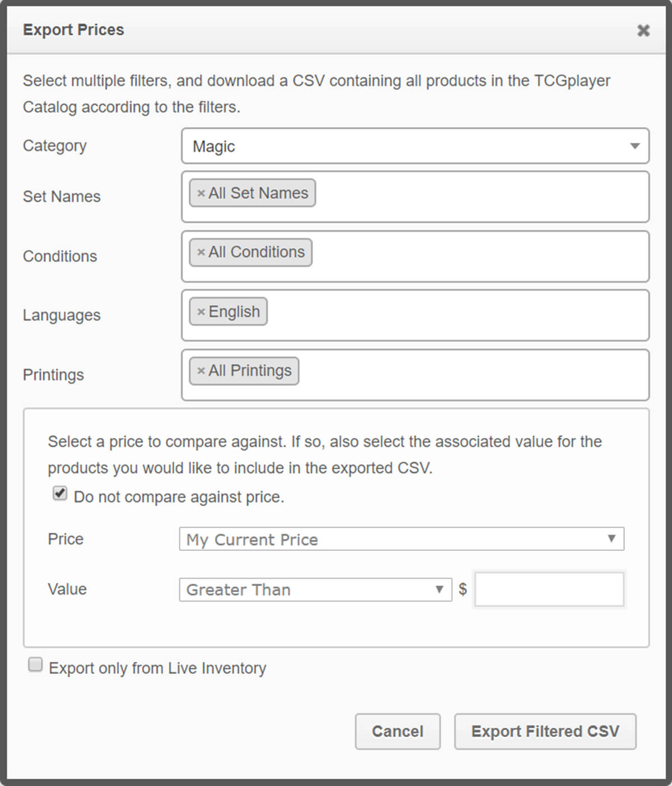
Task: Remove the English language tag
Action: click(x=201, y=312)
